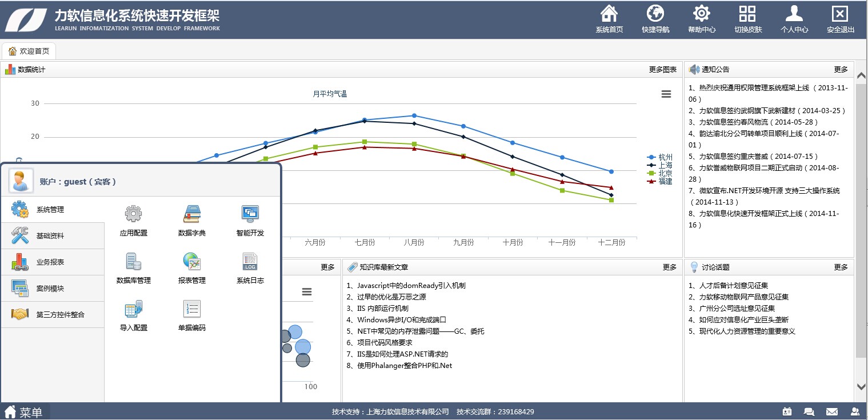Open the 导入配置 table icon
The width and height of the screenshot is (868, 420).
133,309
